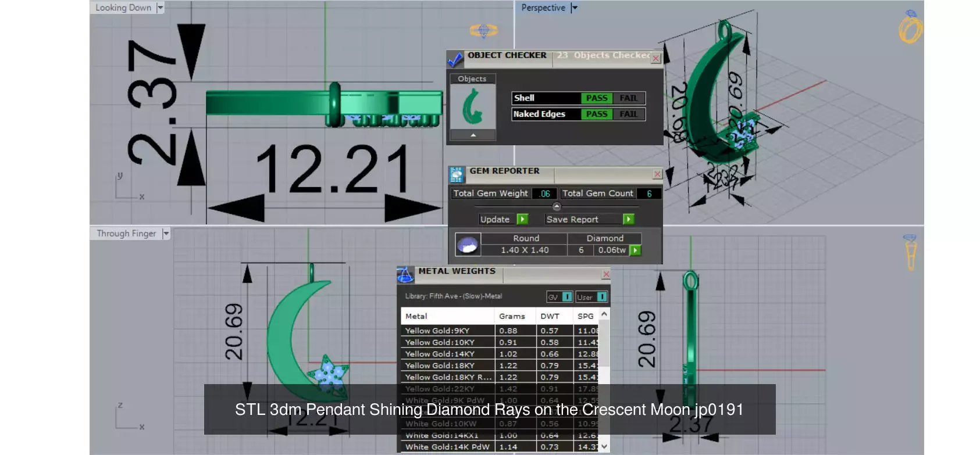Click the Gem Reporter panel icon
The width and height of the screenshot is (980, 455).
point(457,174)
